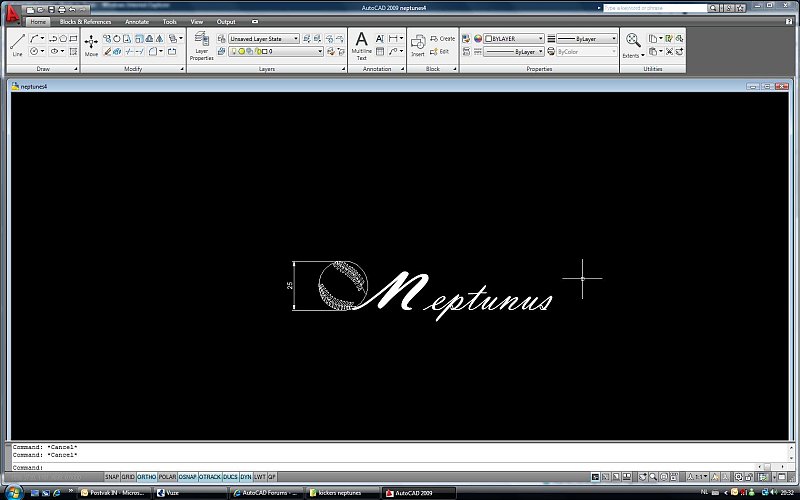Click the Erase tool icon
This screenshot has width=800, height=500.
click(107, 52)
